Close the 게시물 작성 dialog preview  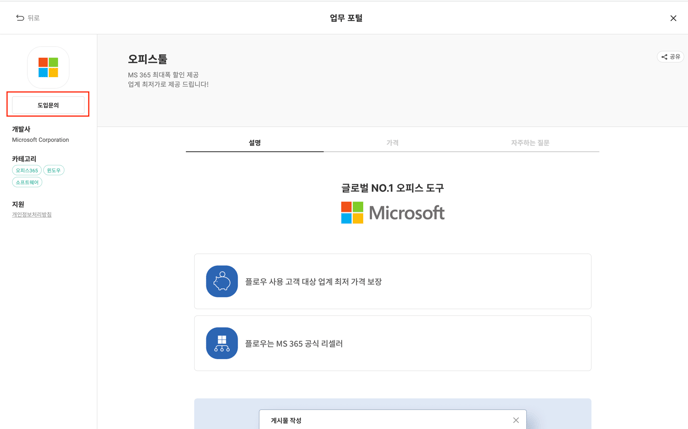516,420
